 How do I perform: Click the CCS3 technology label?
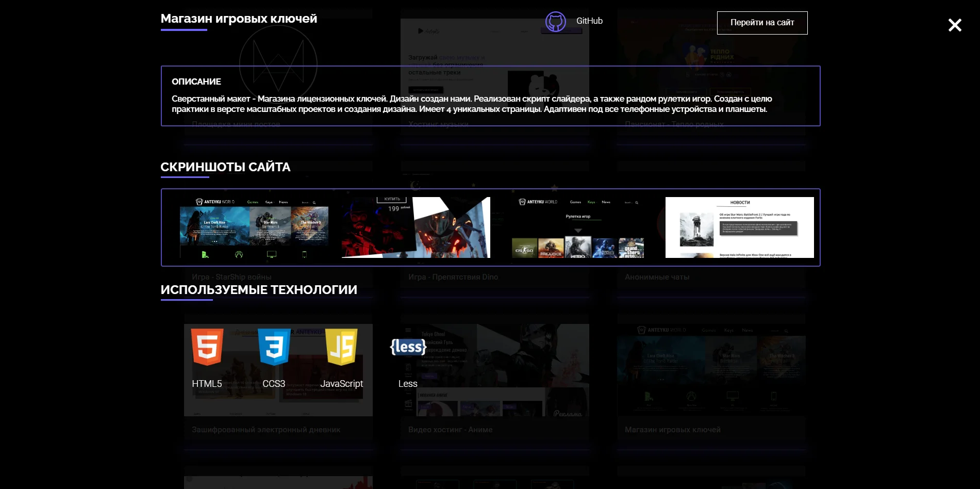[274, 384]
